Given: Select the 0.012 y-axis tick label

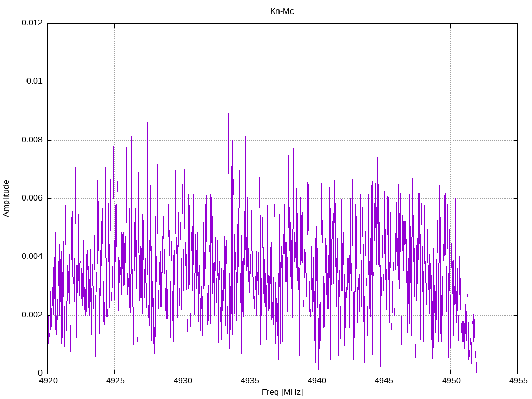Looking at the screenshot, I should pyautogui.click(x=33, y=23).
